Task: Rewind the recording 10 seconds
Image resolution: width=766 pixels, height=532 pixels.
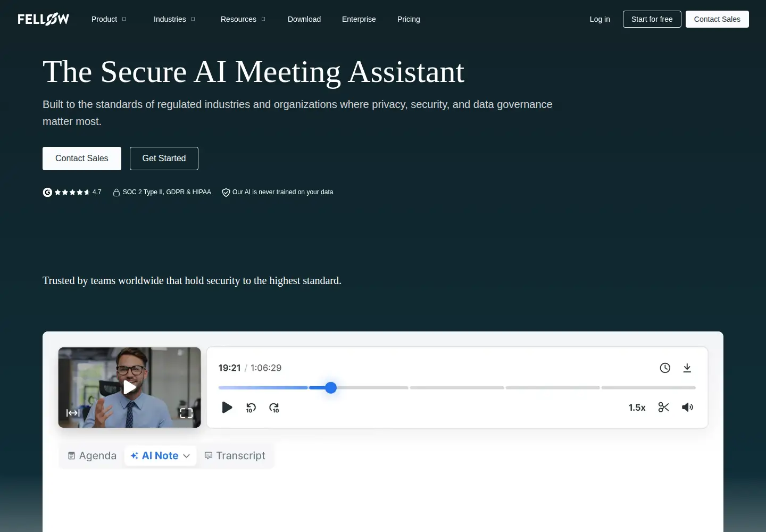Action: pyautogui.click(x=251, y=408)
